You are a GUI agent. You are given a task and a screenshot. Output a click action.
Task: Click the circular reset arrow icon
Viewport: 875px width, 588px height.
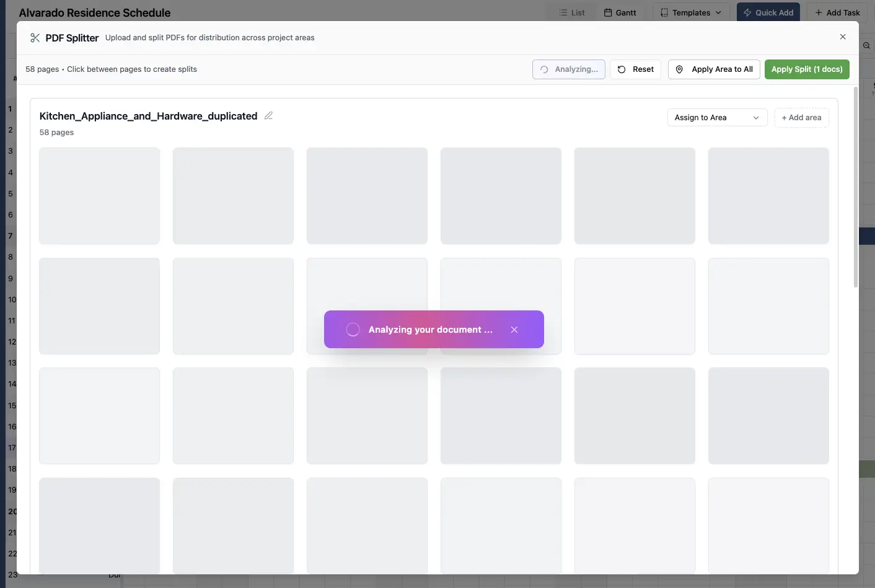pos(620,69)
